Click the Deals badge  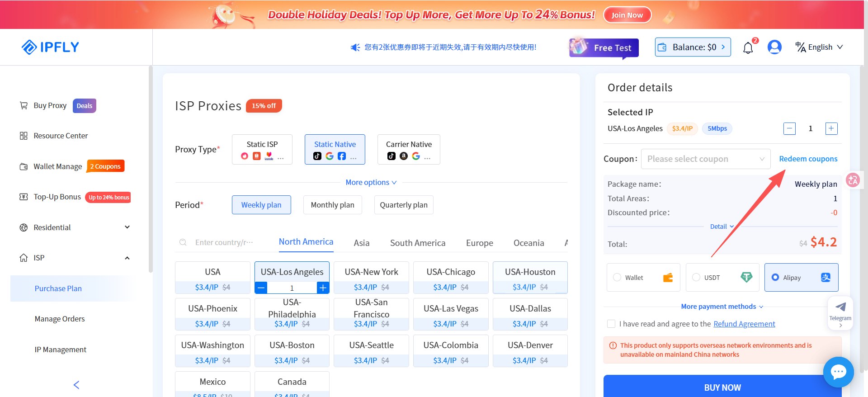[x=84, y=106]
